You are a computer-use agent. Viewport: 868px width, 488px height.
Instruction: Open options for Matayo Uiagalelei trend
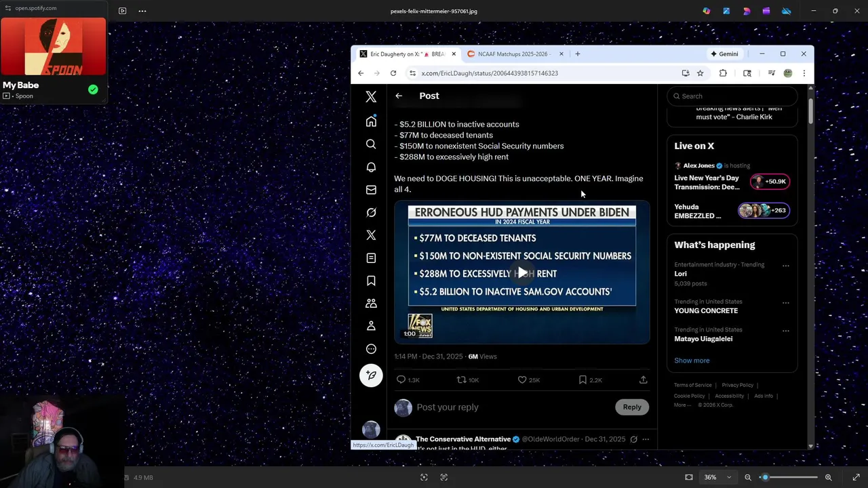tap(786, 331)
